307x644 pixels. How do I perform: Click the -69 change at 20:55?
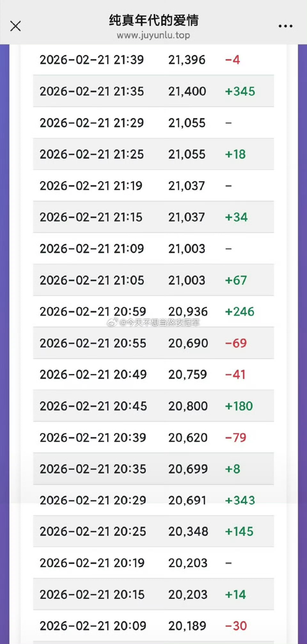tap(236, 343)
